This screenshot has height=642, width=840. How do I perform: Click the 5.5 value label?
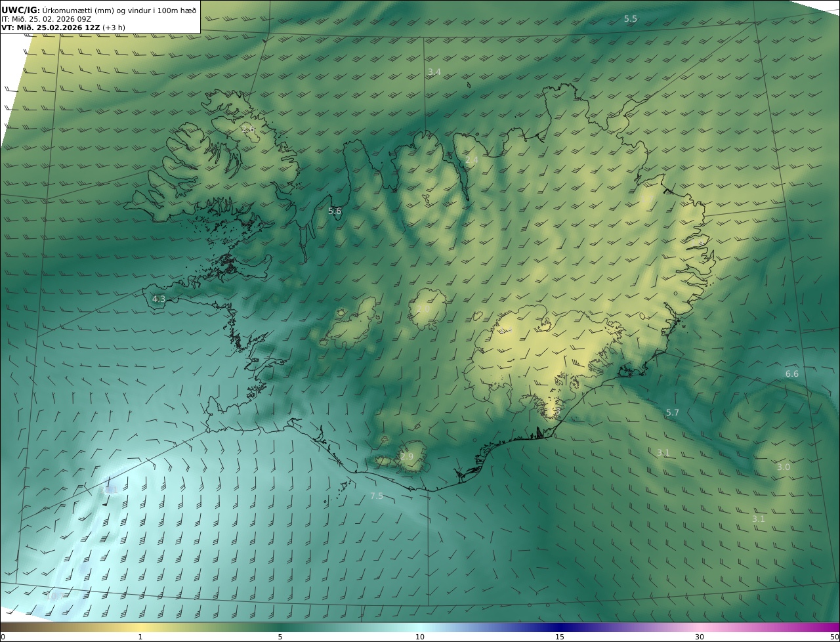click(x=630, y=19)
